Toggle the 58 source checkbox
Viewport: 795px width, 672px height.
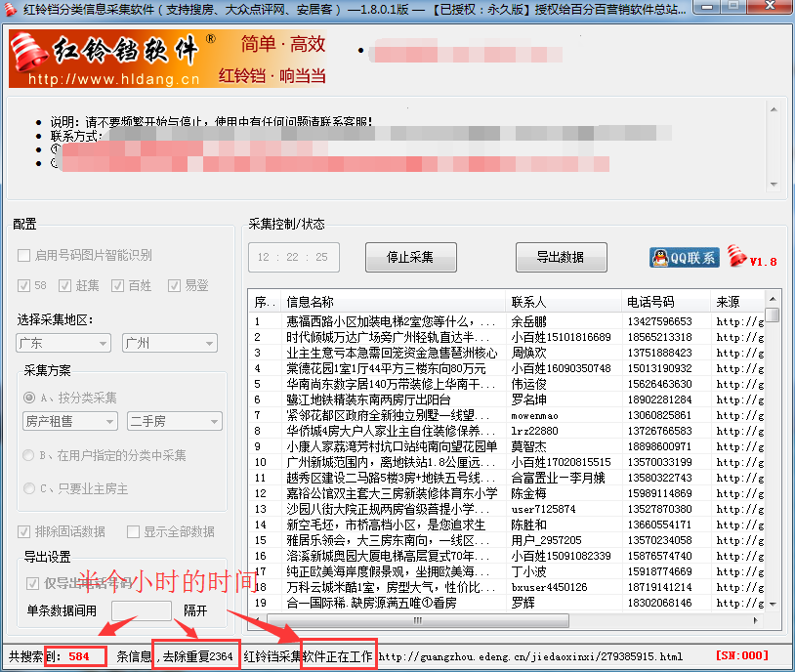[x=23, y=285]
